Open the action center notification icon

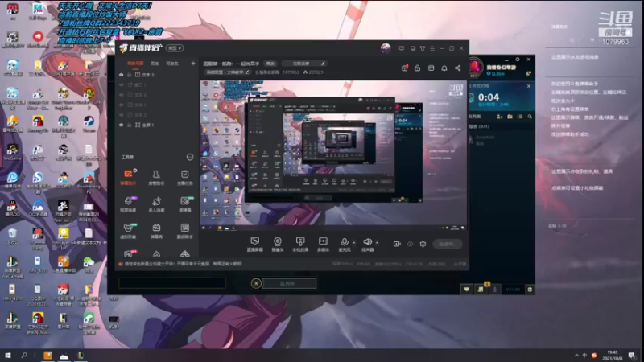(632, 356)
